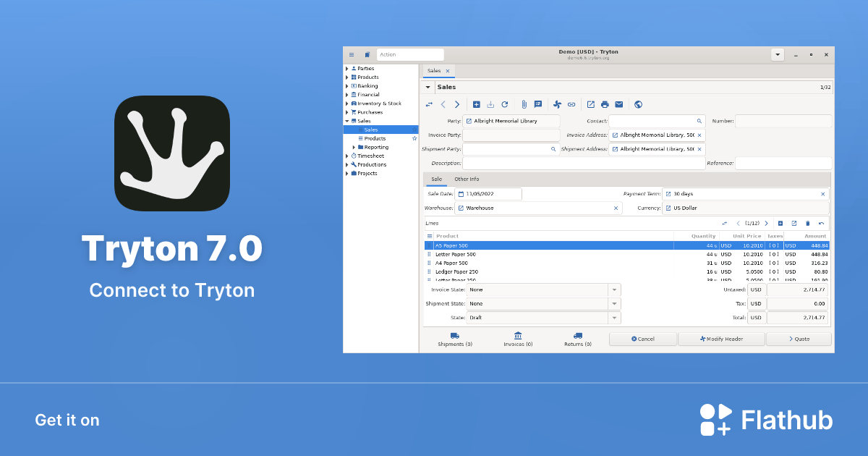Click the bookmarks icon beside the Action box

(367, 54)
